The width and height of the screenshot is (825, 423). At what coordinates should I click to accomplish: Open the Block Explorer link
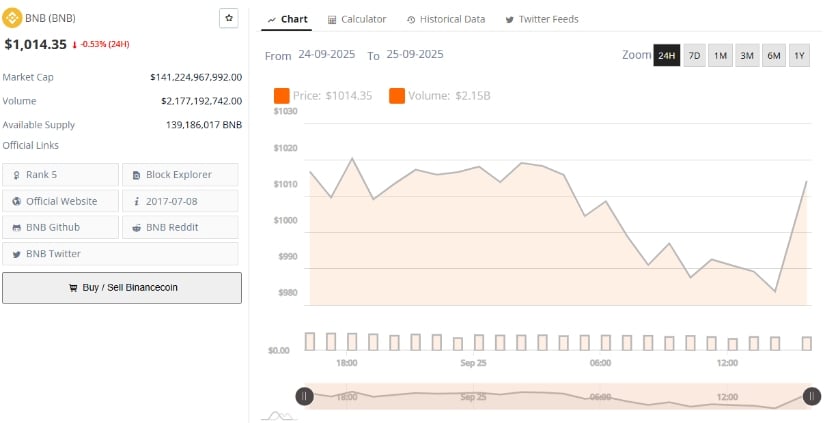click(180, 175)
